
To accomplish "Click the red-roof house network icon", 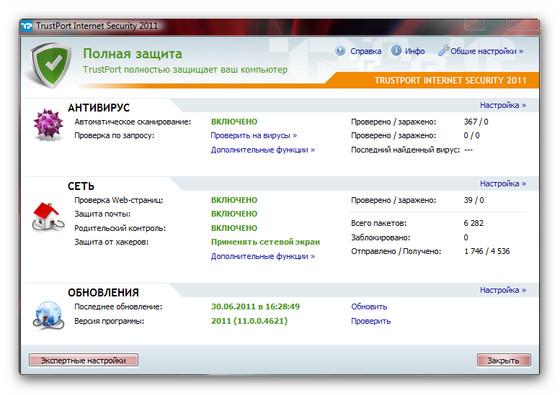I will [48, 217].
